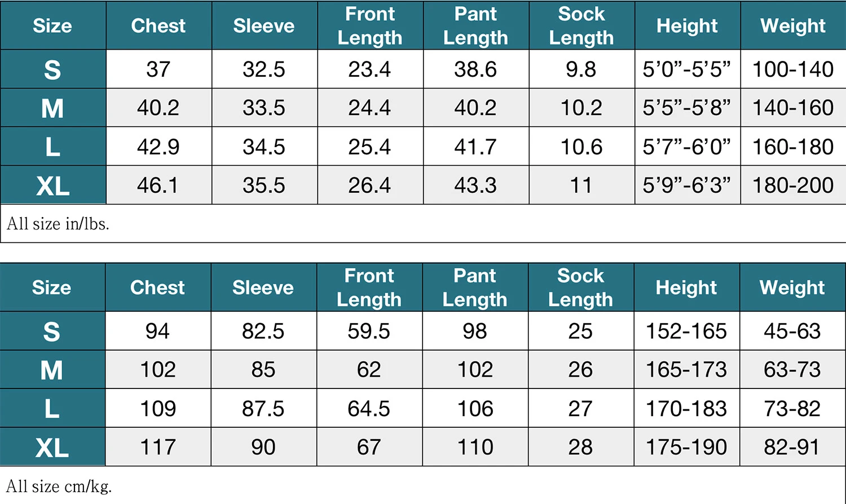Click the "All size in/lbs." note
This screenshot has width=846, height=504.
[x=58, y=224]
